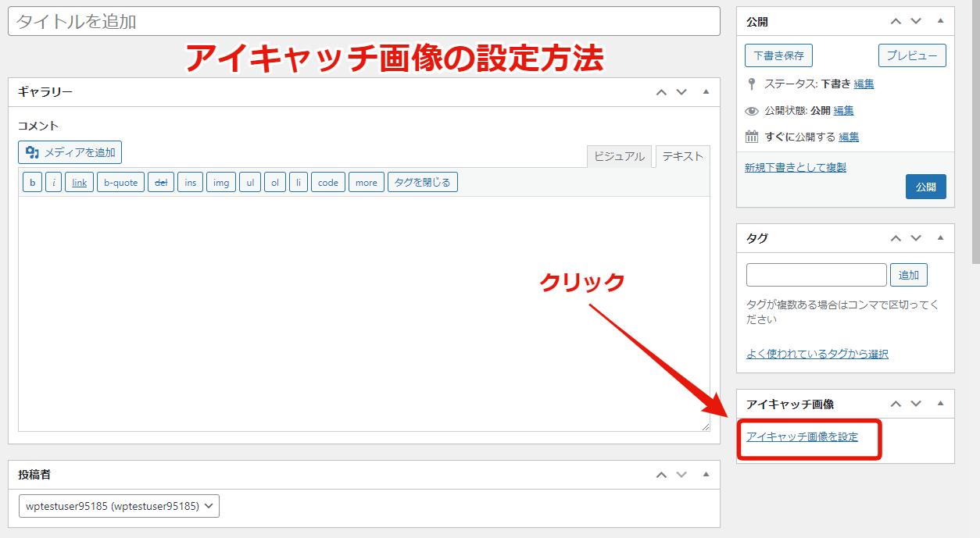This screenshot has height=538, width=980.
Task: Click the アイキャッチ画像を設定 link
Action: pos(802,437)
